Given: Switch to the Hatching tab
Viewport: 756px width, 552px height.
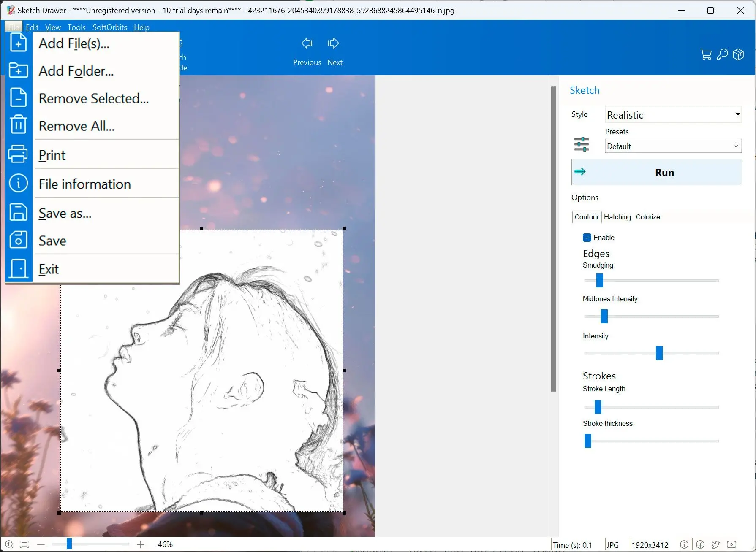Looking at the screenshot, I should click(x=617, y=217).
